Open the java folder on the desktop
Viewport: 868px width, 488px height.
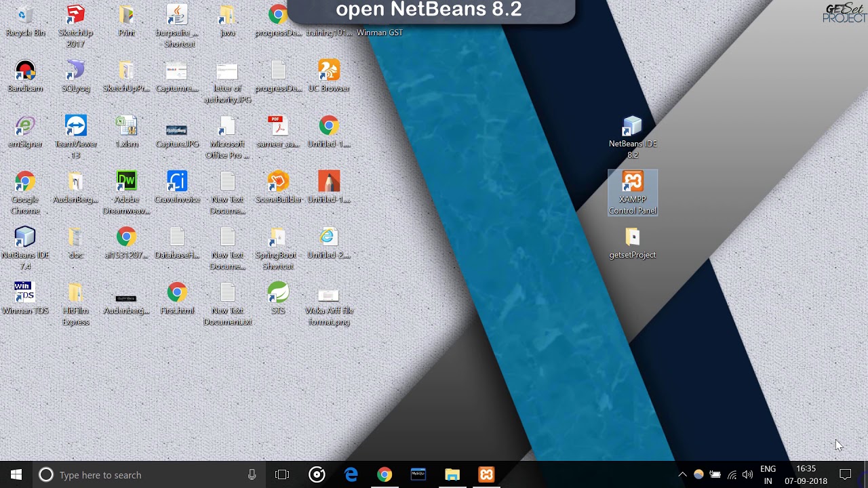pyautogui.click(x=227, y=20)
